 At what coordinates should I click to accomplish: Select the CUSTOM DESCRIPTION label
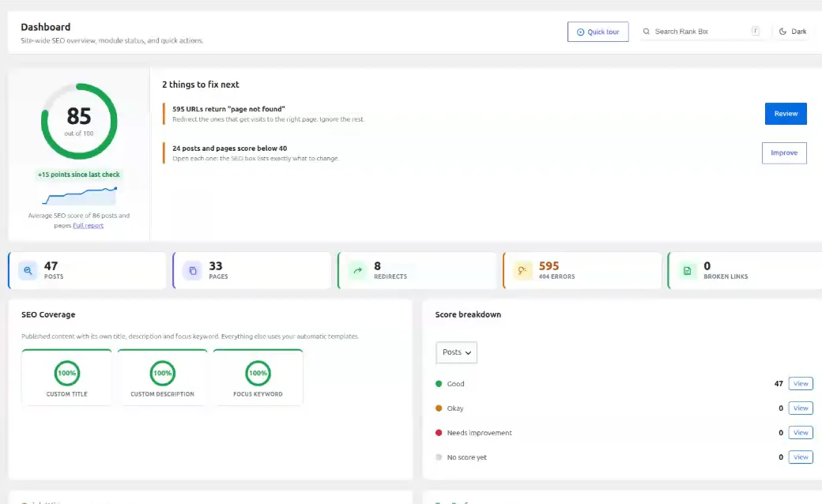163,394
